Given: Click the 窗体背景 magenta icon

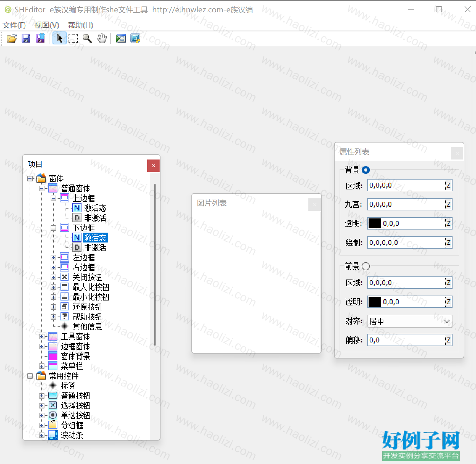Looking at the screenshot, I should [x=53, y=356].
